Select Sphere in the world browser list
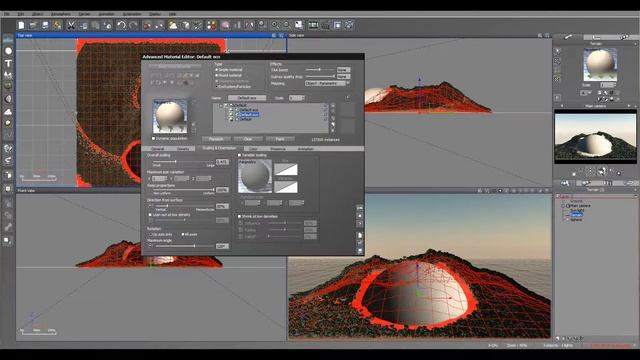The image size is (640, 360). pos(576,220)
